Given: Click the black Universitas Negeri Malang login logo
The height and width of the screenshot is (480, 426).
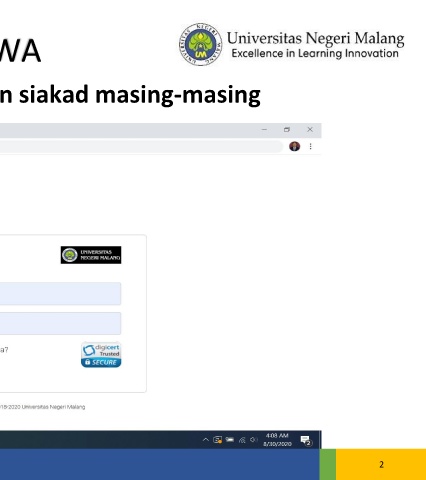Looking at the screenshot, I should 91,255.
